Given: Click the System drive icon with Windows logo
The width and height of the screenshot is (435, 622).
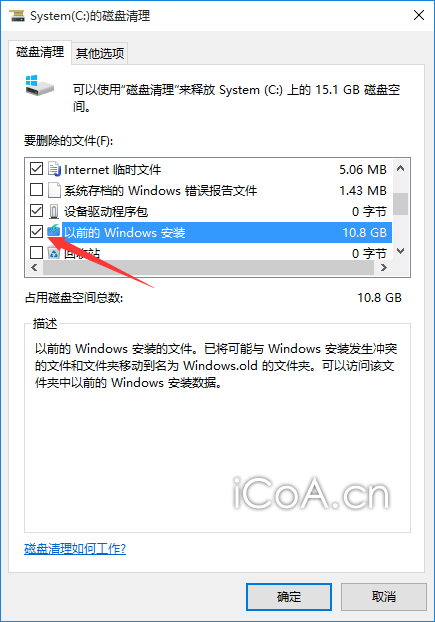Looking at the screenshot, I should click(39, 85).
